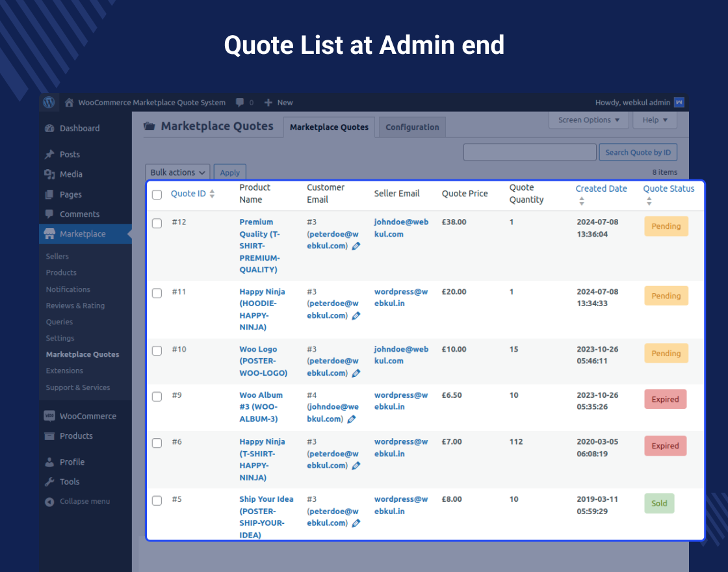Image resolution: width=728 pixels, height=572 pixels.
Task: Check the box for quote #9
Action: click(157, 396)
